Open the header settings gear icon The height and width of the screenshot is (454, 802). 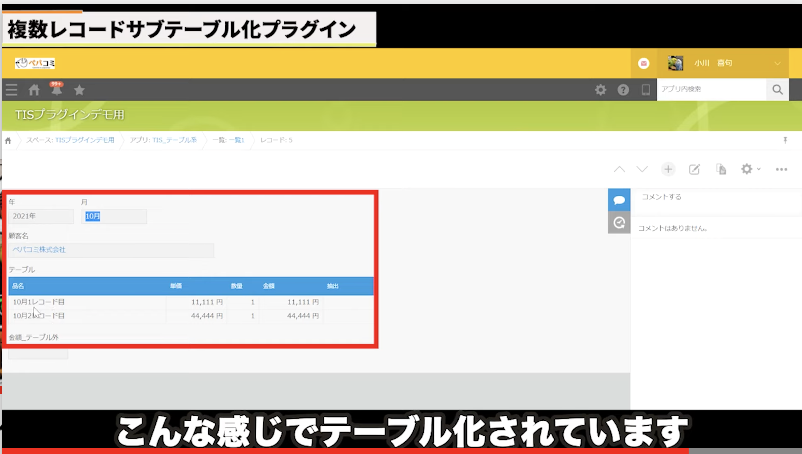coord(600,90)
